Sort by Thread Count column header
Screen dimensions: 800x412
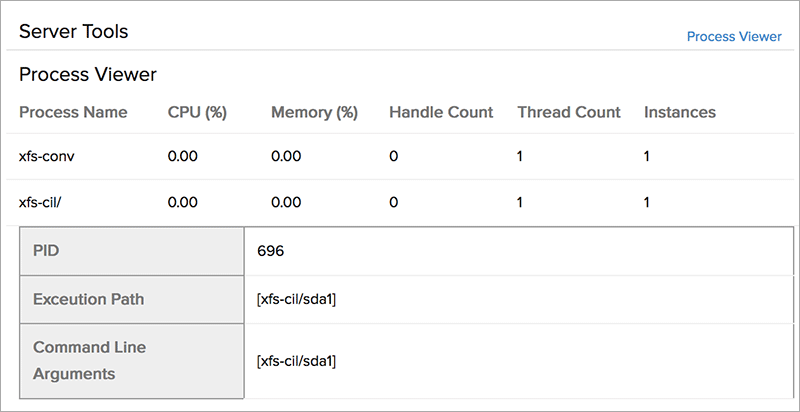point(569,112)
